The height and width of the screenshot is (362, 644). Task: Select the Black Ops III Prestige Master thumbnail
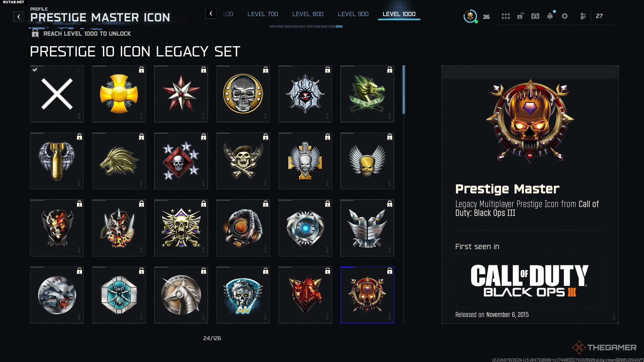click(x=367, y=295)
